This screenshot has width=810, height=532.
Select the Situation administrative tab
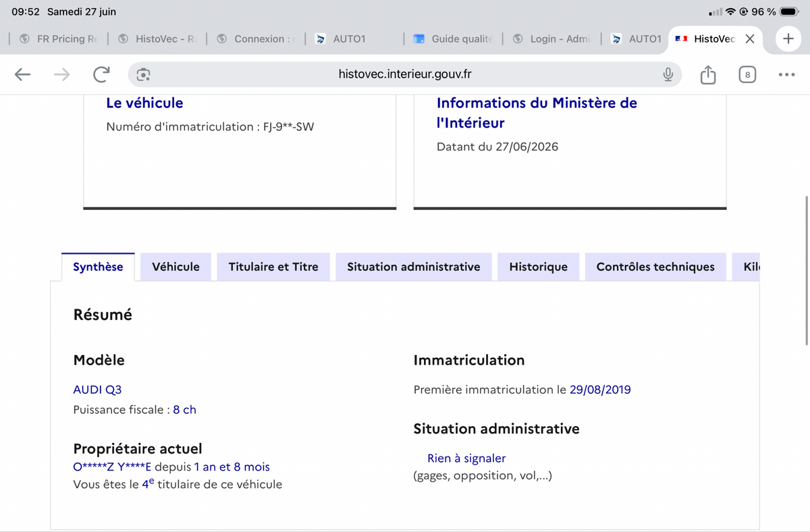(x=414, y=267)
